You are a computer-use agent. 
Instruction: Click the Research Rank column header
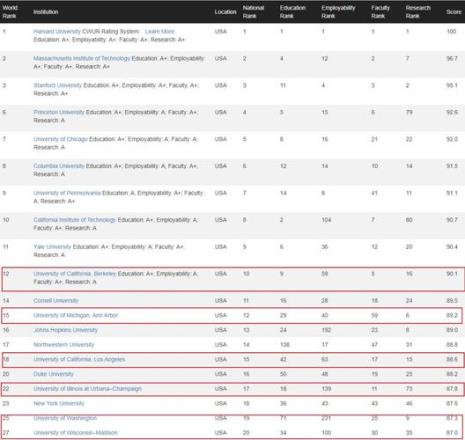coord(418,12)
